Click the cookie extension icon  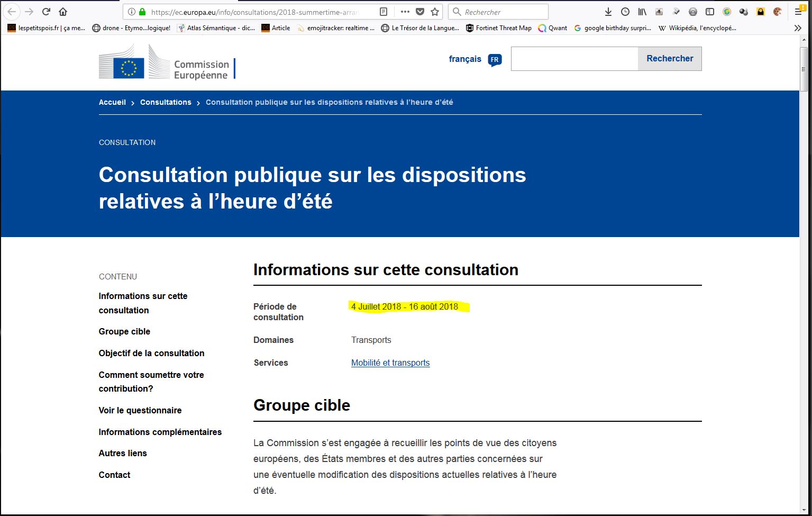point(777,12)
